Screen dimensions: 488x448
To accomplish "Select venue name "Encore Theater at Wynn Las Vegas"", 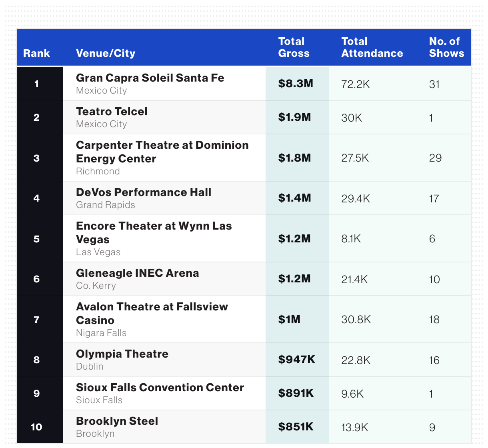I will [154, 232].
